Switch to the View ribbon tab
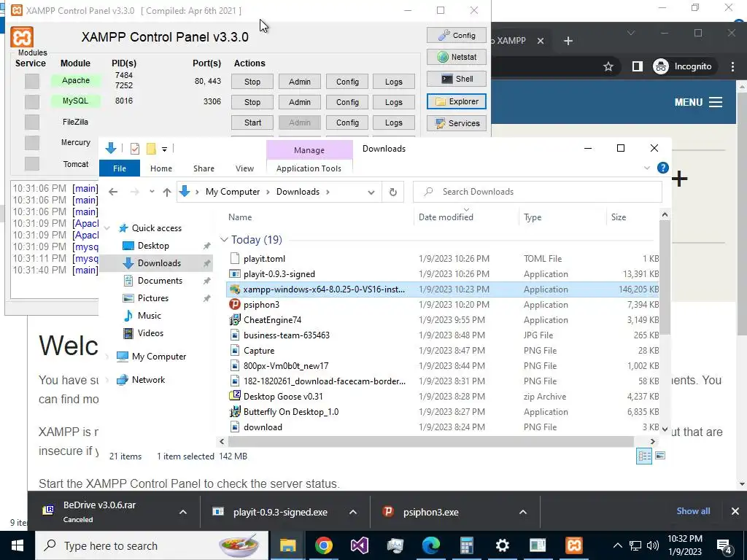 pyautogui.click(x=244, y=168)
